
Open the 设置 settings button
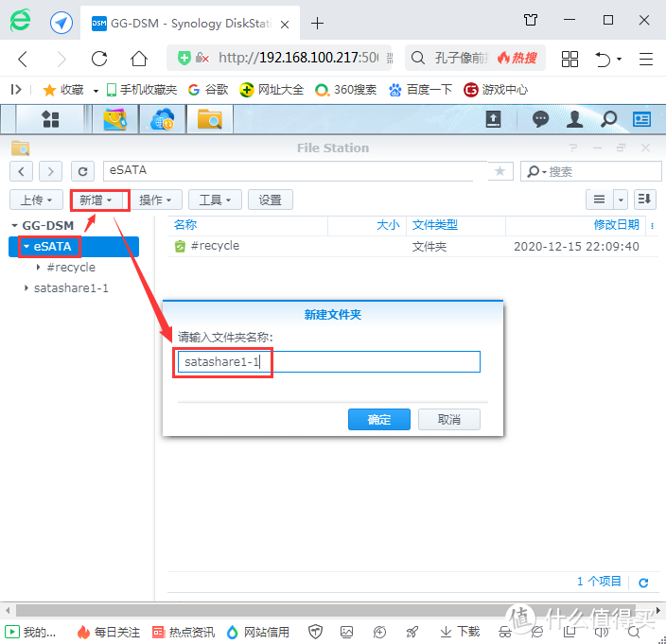271,200
